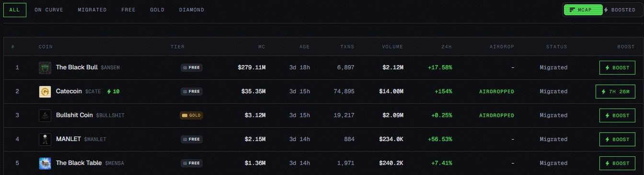Click the lightning boost count beside Catecoin

click(114, 91)
